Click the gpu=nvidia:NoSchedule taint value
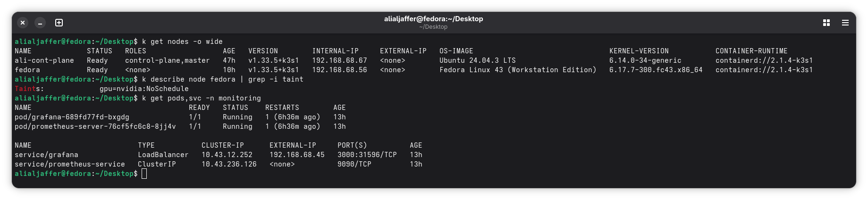 click(144, 89)
